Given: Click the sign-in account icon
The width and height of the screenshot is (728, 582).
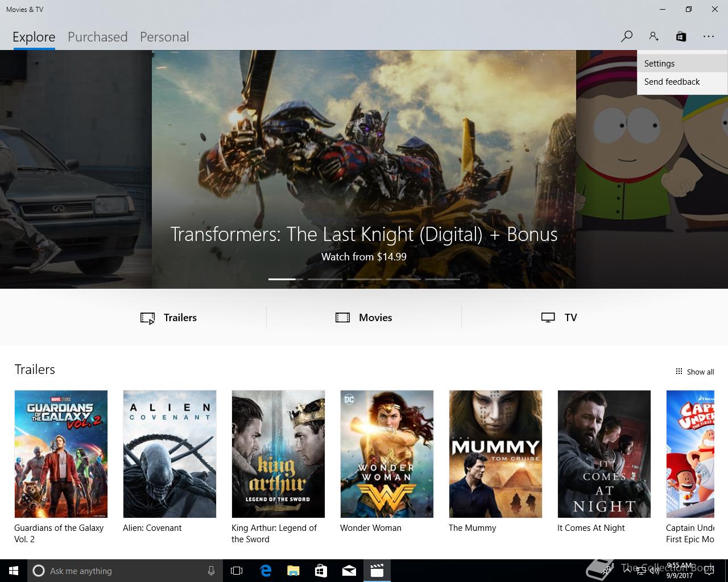Looking at the screenshot, I should pos(653,36).
